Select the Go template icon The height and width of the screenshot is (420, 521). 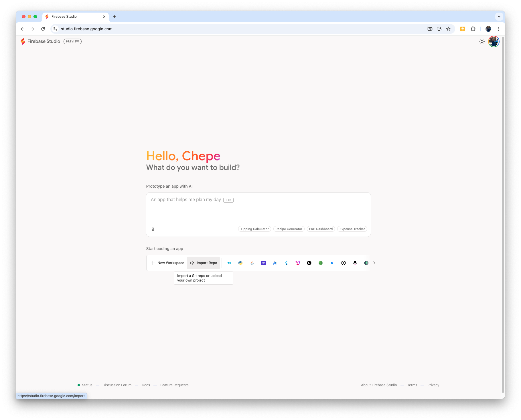click(x=229, y=263)
